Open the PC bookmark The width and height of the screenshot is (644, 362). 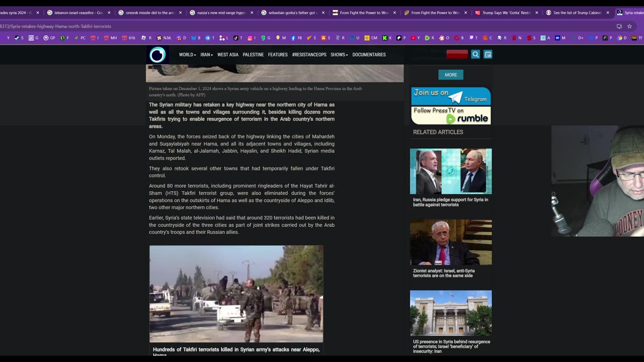[x=79, y=38]
